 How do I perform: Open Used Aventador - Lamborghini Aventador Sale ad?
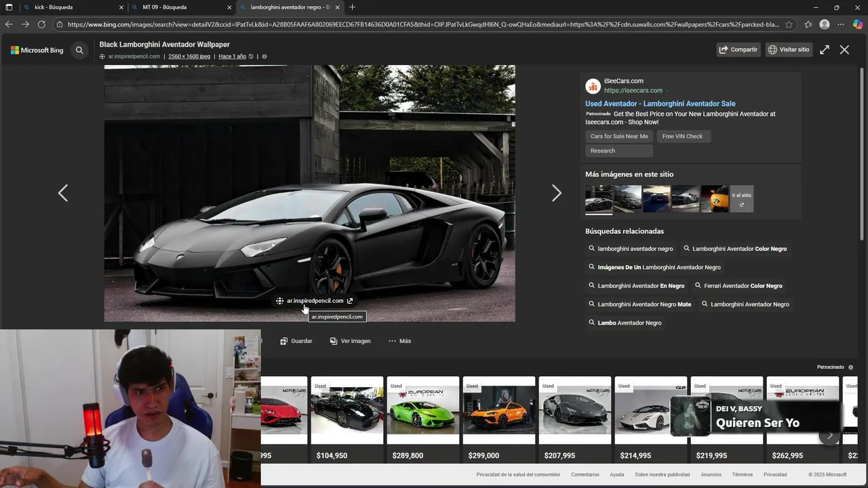point(660,104)
